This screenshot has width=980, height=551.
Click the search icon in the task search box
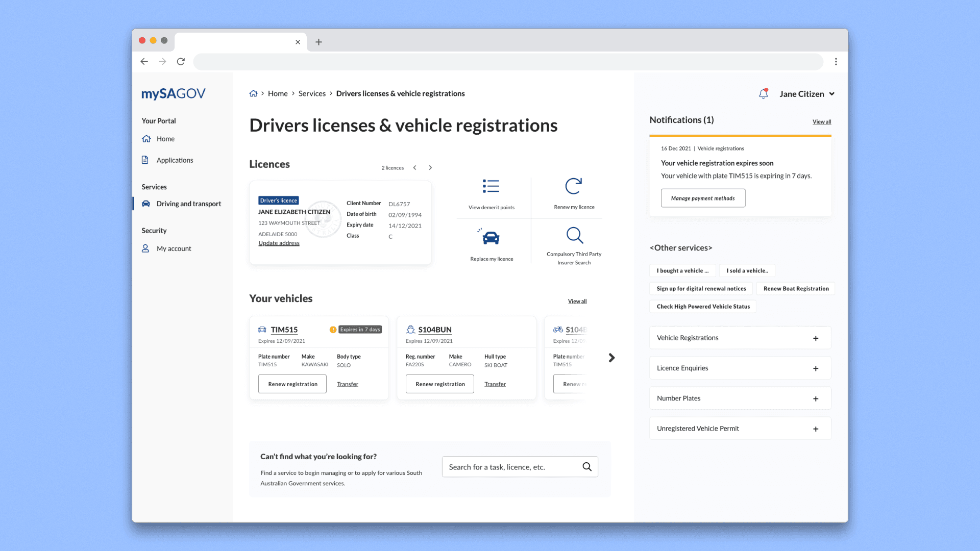pyautogui.click(x=587, y=467)
